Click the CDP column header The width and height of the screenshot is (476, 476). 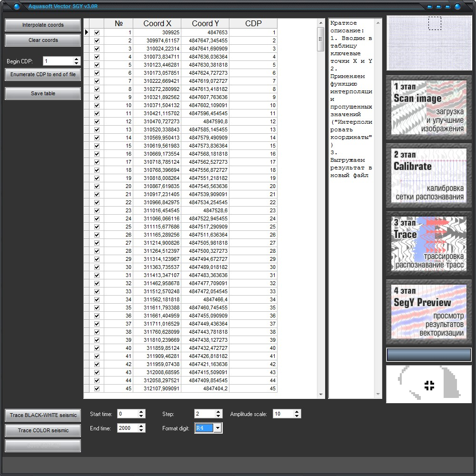(253, 24)
